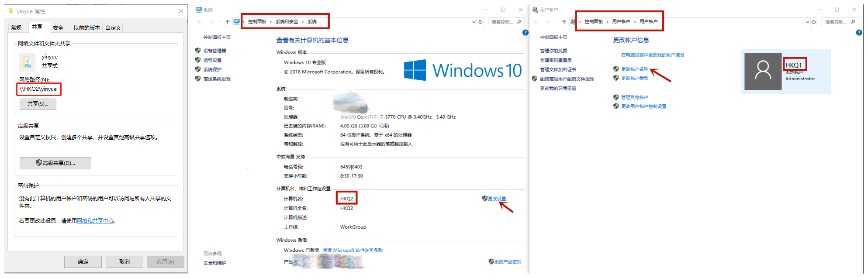Switch to the 常规 tab in properties
This screenshot has height=278, width=868.
coord(17,27)
